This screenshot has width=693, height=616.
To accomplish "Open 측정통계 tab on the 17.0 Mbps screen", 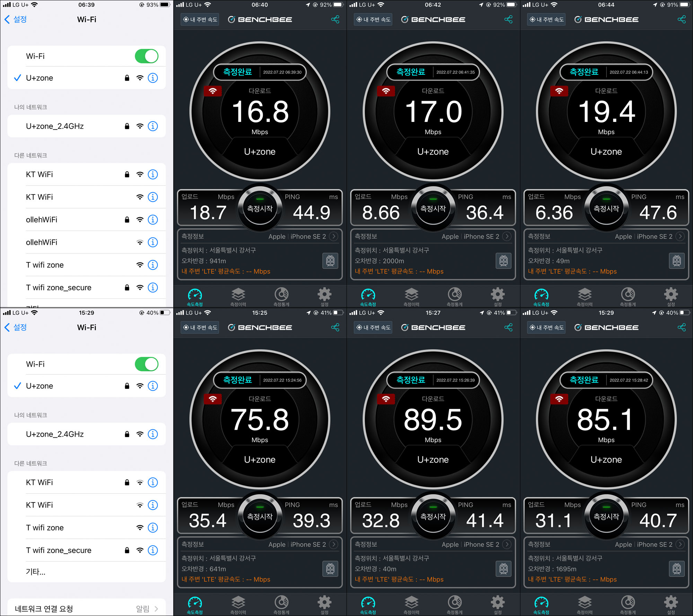I will pyautogui.click(x=455, y=297).
